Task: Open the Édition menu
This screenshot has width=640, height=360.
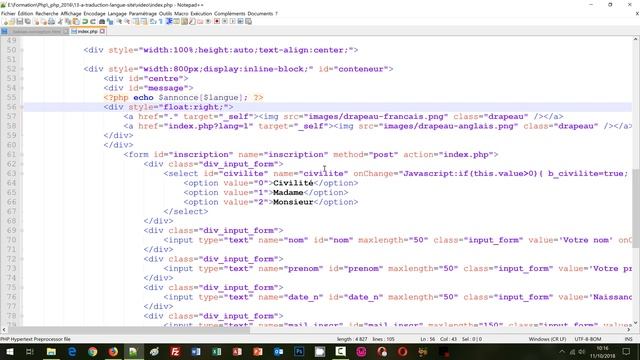Action: (25, 13)
